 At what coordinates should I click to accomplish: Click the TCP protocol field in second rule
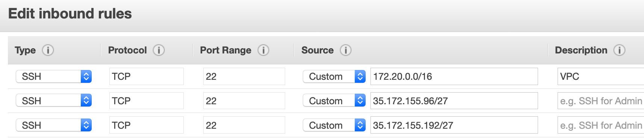click(x=146, y=100)
